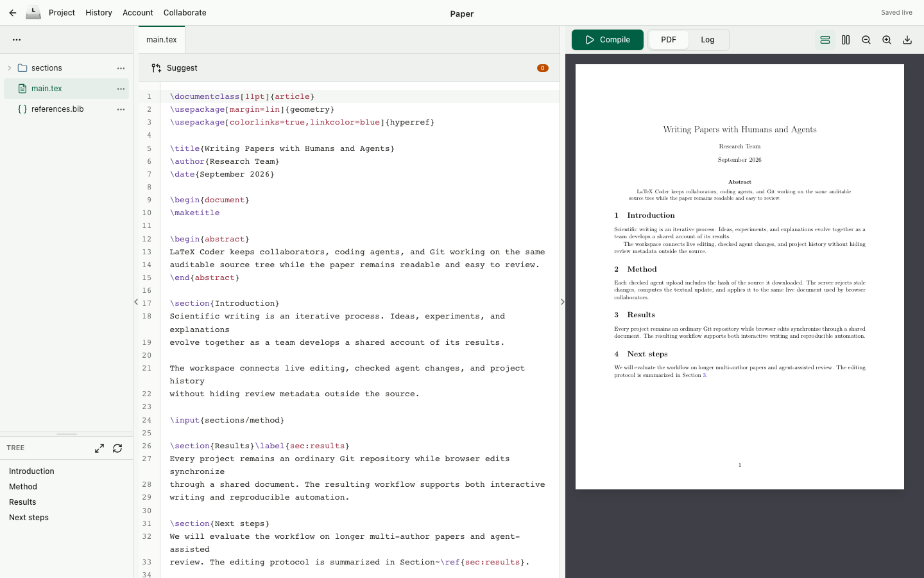Open options for references.bib

pyautogui.click(x=121, y=109)
